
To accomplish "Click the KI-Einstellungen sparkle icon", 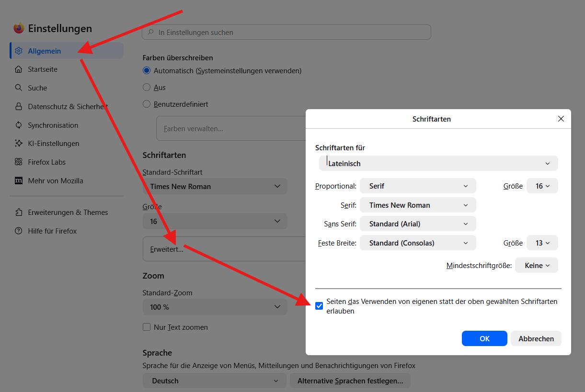I will pyautogui.click(x=19, y=144).
